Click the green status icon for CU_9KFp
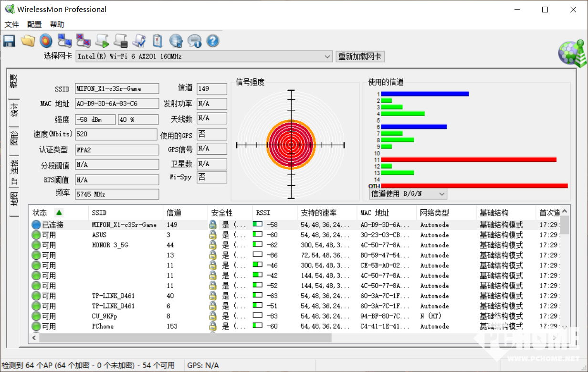 point(36,316)
